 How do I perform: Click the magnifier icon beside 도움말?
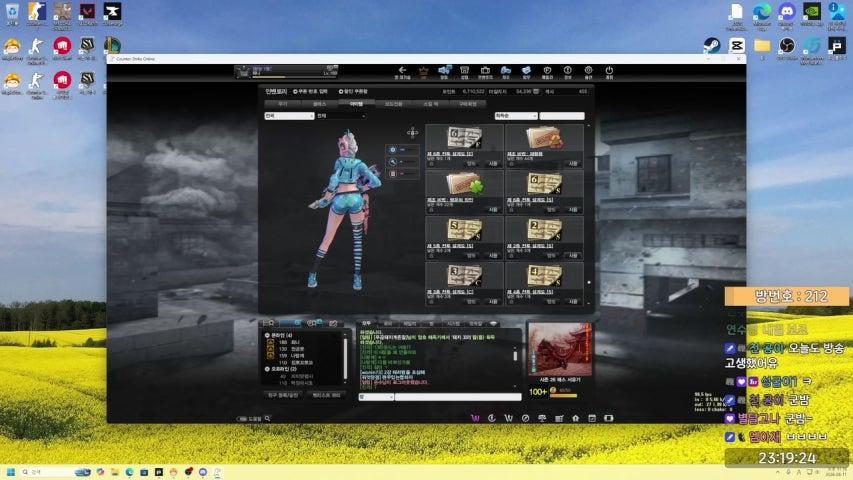click(267, 419)
